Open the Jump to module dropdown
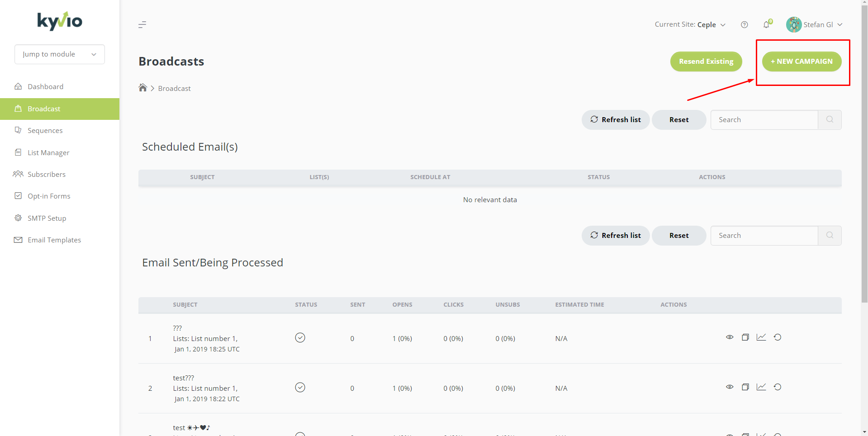The height and width of the screenshot is (436, 868). [60, 54]
